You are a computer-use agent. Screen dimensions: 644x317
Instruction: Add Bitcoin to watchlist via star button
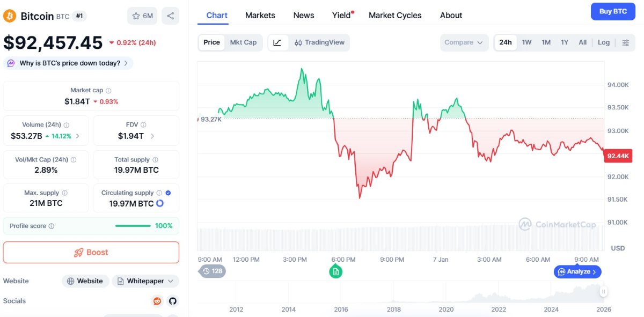(x=142, y=16)
